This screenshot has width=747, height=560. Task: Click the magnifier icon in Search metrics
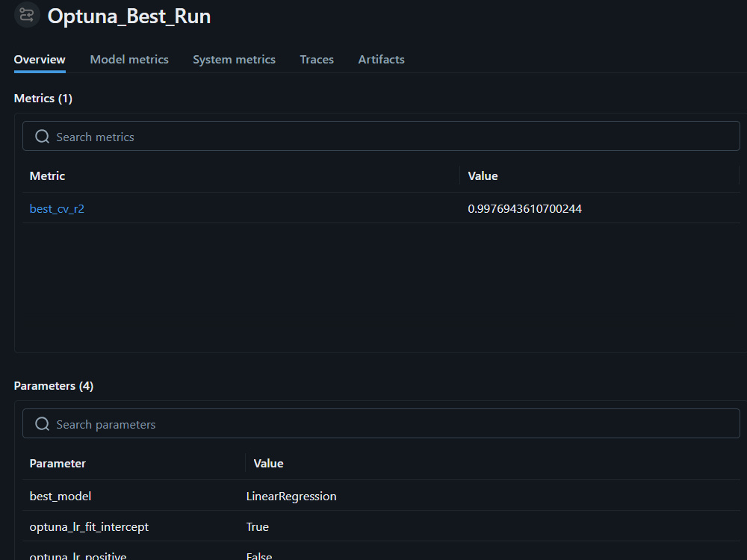(x=43, y=137)
